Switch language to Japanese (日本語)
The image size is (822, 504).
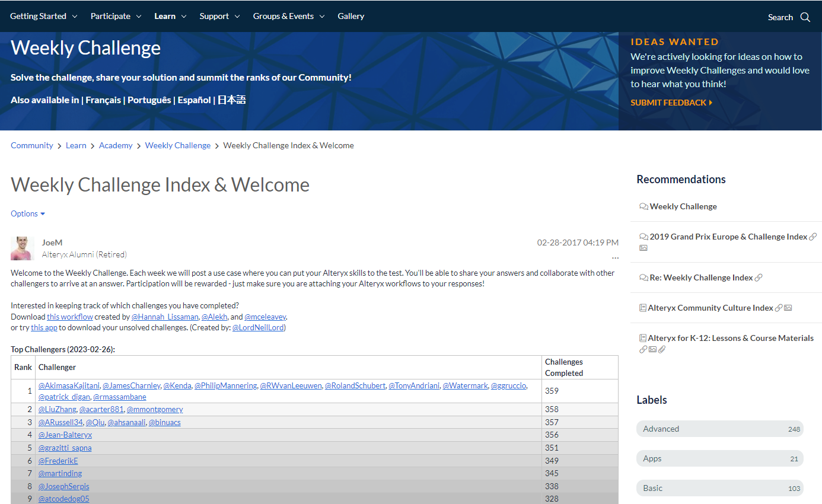231,100
